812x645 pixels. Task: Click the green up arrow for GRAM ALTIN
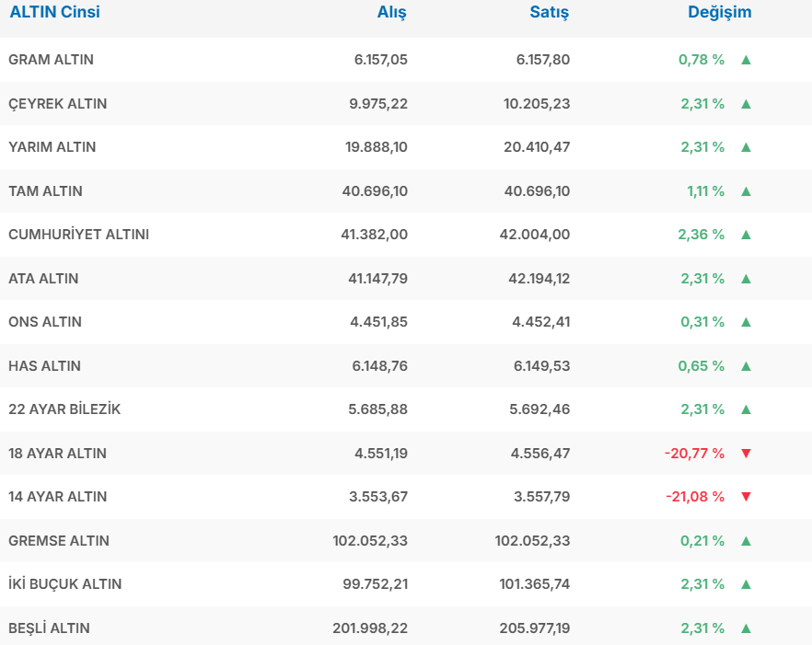(746, 60)
